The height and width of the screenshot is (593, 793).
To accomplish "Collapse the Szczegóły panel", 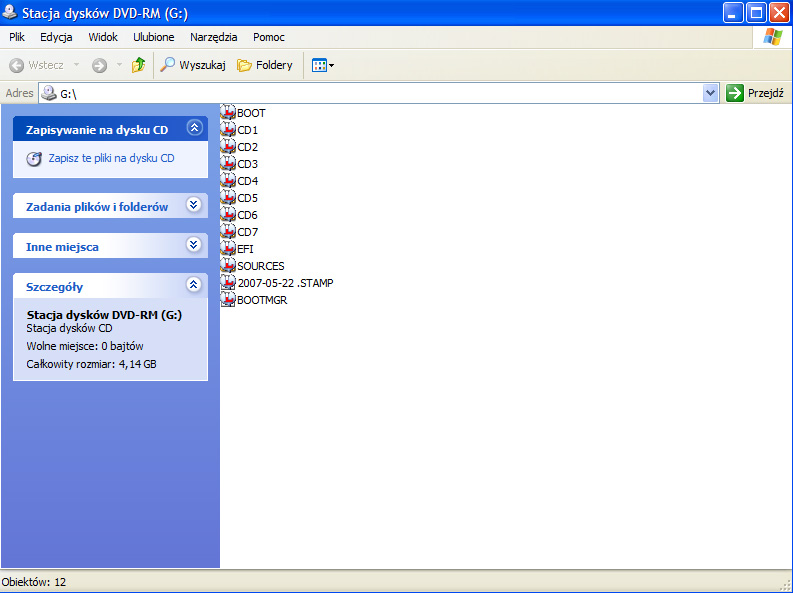I will pyautogui.click(x=194, y=285).
